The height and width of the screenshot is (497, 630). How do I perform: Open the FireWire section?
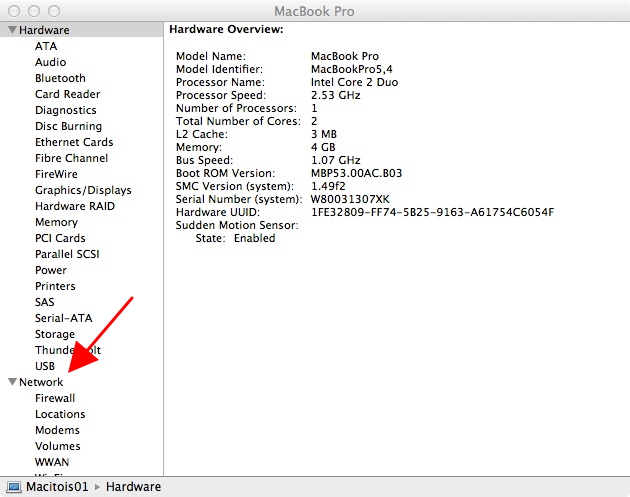56,174
